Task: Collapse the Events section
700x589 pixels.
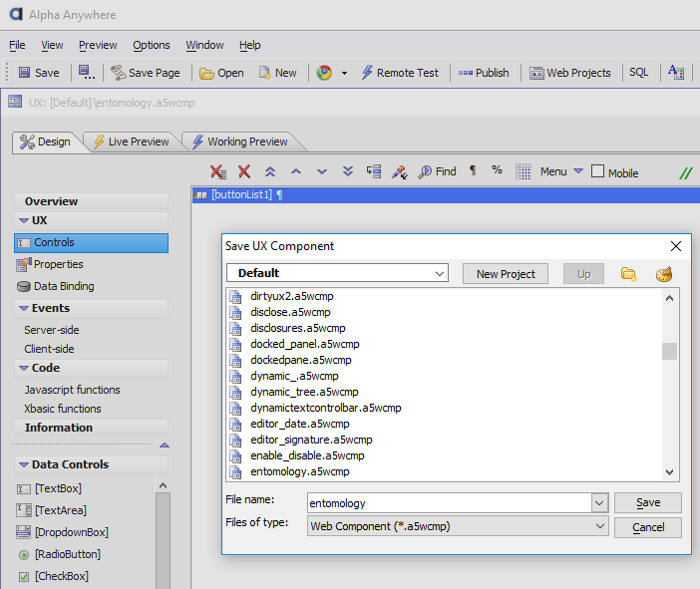Action: pyautogui.click(x=24, y=308)
